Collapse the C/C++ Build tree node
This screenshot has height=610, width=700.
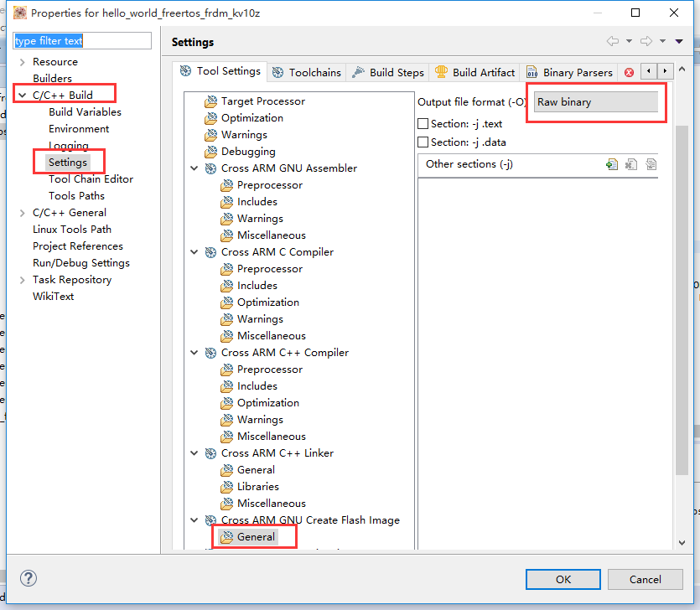(x=22, y=95)
